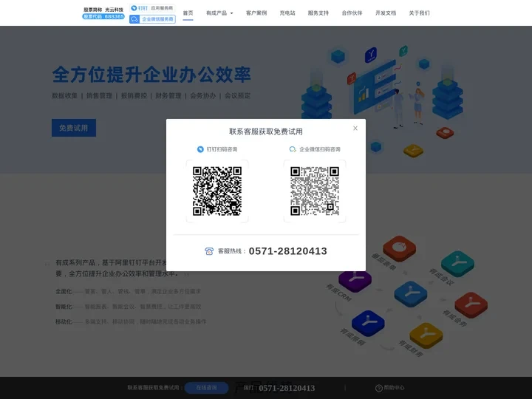Viewport: 532px width, 399px height.
Task: Open the 首页 navigation tab
Action: pyautogui.click(x=188, y=13)
